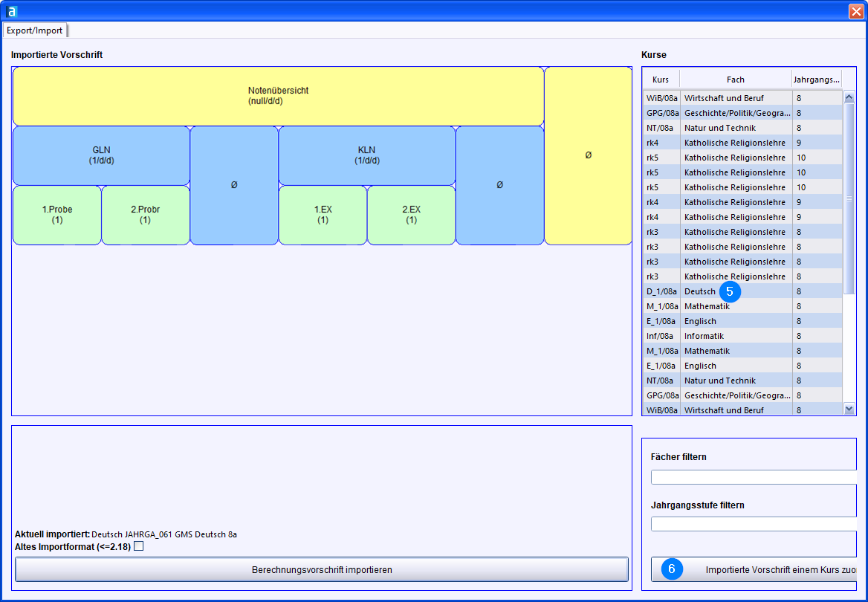Select the KLN (1/d/d) block

point(367,155)
